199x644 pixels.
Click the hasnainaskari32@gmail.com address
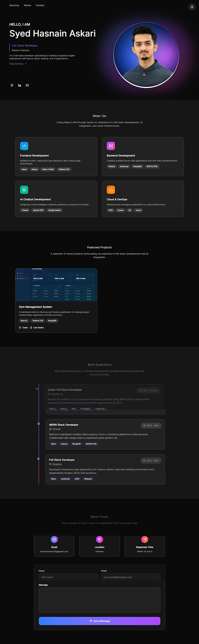(54, 551)
